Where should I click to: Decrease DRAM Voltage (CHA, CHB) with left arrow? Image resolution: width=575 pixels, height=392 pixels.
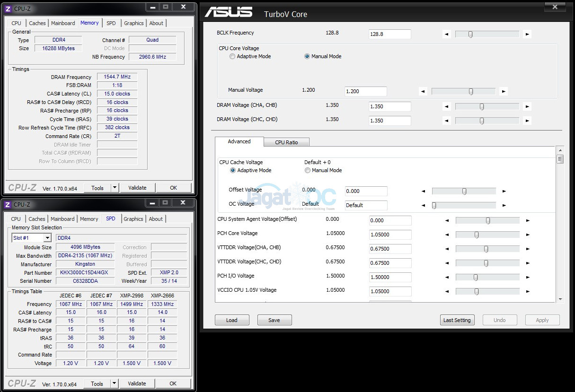[x=446, y=107]
